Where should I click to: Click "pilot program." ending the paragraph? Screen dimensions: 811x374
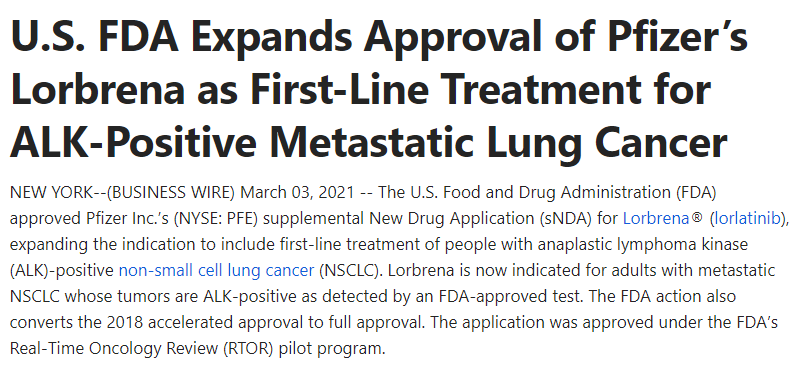[x=332, y=348]
